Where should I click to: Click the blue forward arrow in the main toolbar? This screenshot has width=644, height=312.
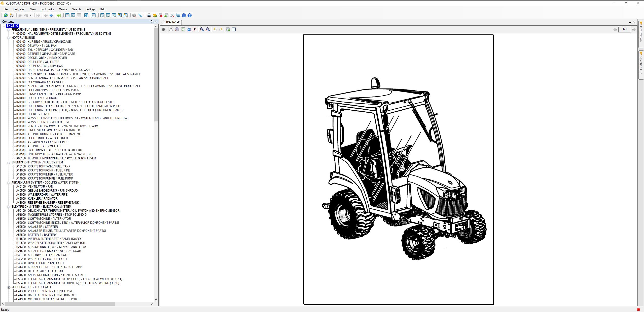pyautogui.click(x=51, y=15)
